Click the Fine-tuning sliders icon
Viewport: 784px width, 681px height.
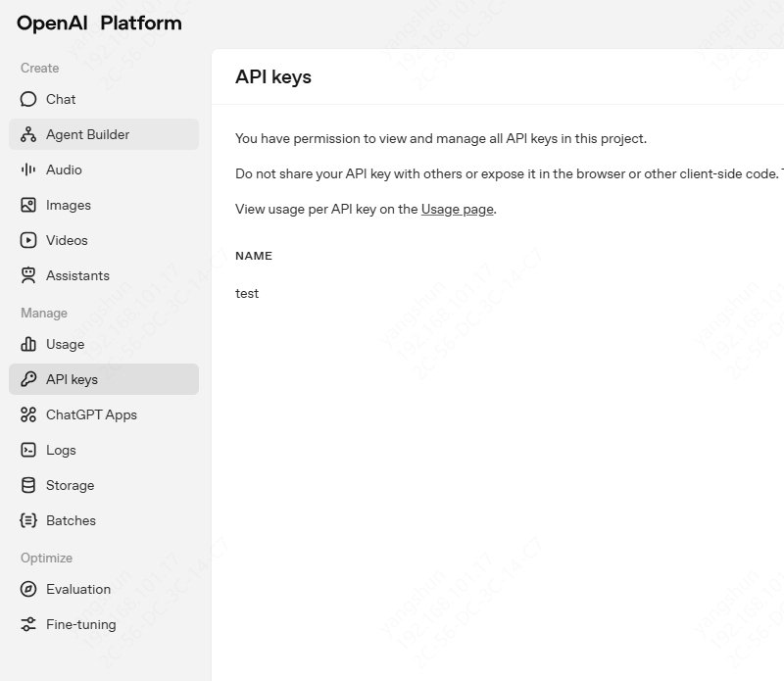point(28,624)
